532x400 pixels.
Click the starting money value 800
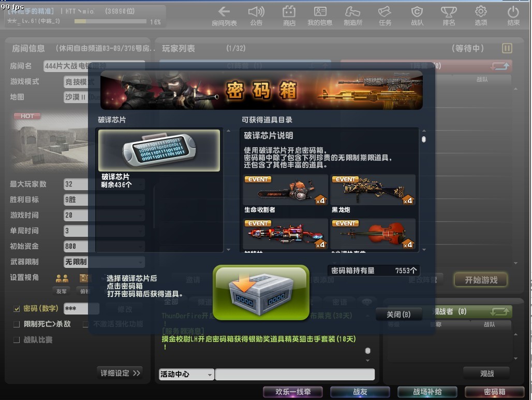pyautogui.click(x=76, y=246)
